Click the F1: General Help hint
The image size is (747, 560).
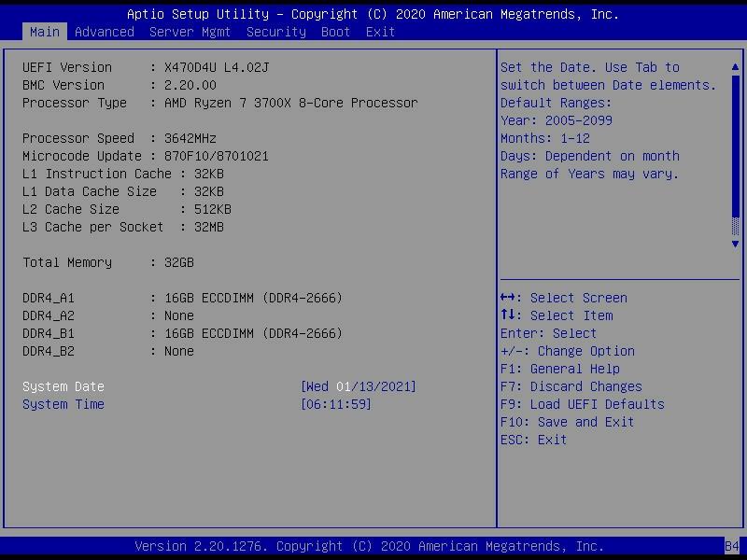pyautogui.click(x=560, y=369)
